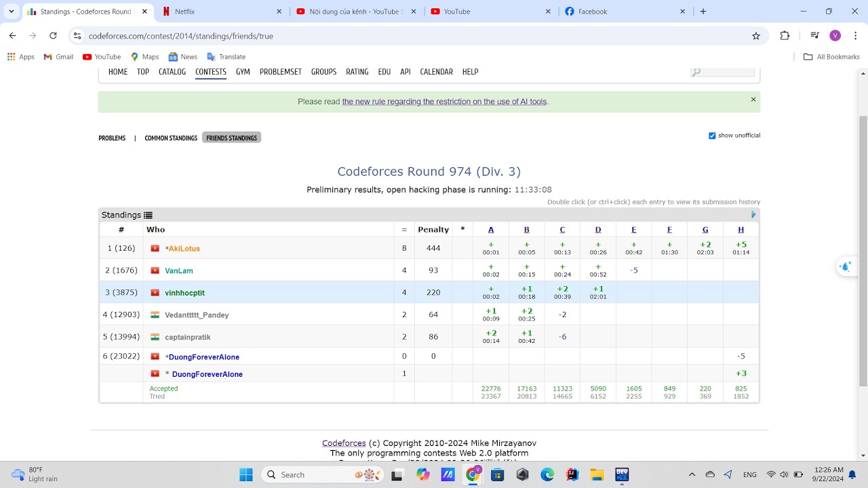Image resolution: width=868 pixels, height=488 pixels.
Task: Open Vedanttttt_Pandey user profile
Action: (197, 315)
